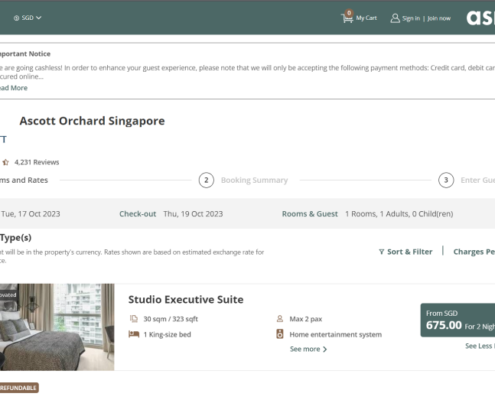Click the review star icon

(6, 162)
